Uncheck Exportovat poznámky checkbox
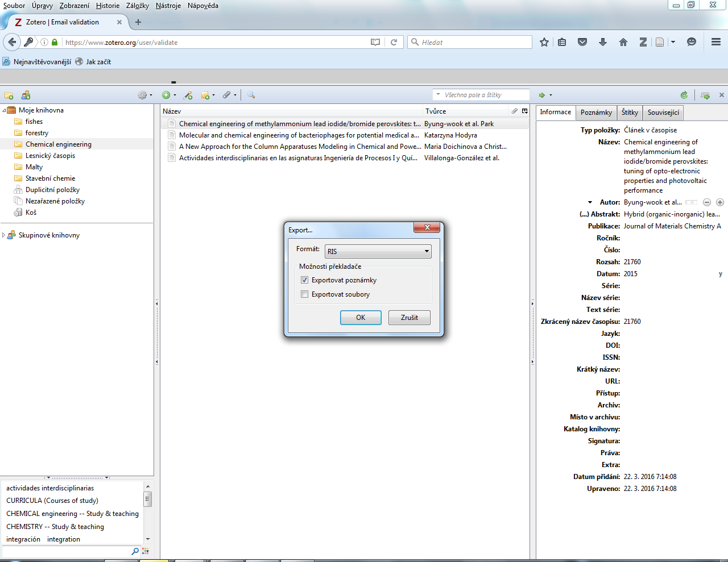728x562 pixels. point(305,280)
